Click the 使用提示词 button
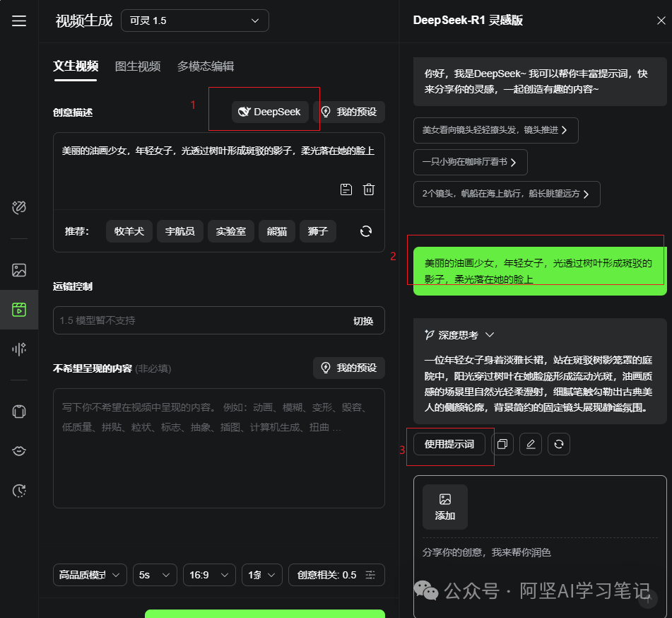 click(x=449, y=444)
